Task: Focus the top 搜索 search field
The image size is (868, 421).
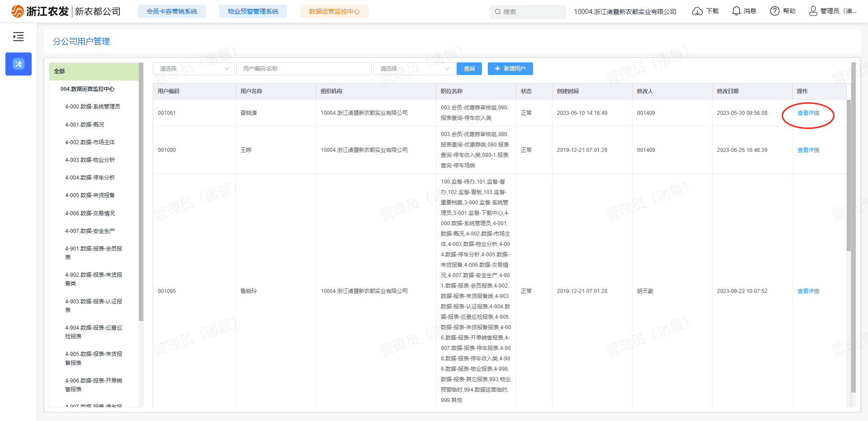Action: click(528, 12)
